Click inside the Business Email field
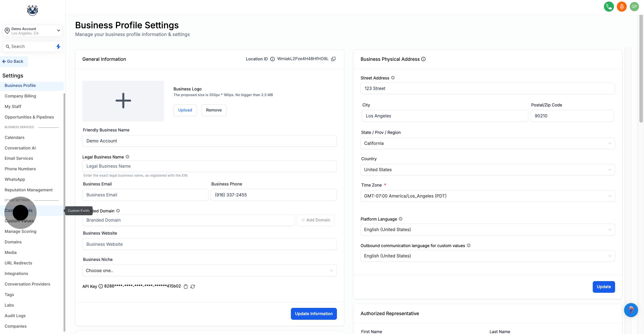This screenshot has height=334, width=644. [x=145, y=195]
